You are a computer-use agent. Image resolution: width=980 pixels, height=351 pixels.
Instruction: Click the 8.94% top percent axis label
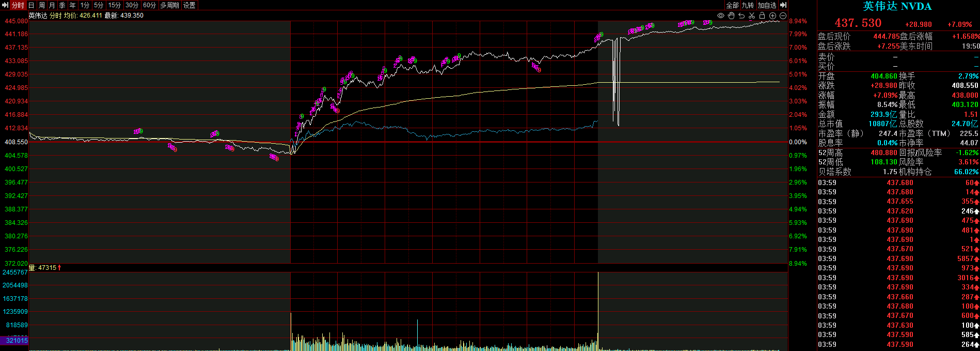798,21
